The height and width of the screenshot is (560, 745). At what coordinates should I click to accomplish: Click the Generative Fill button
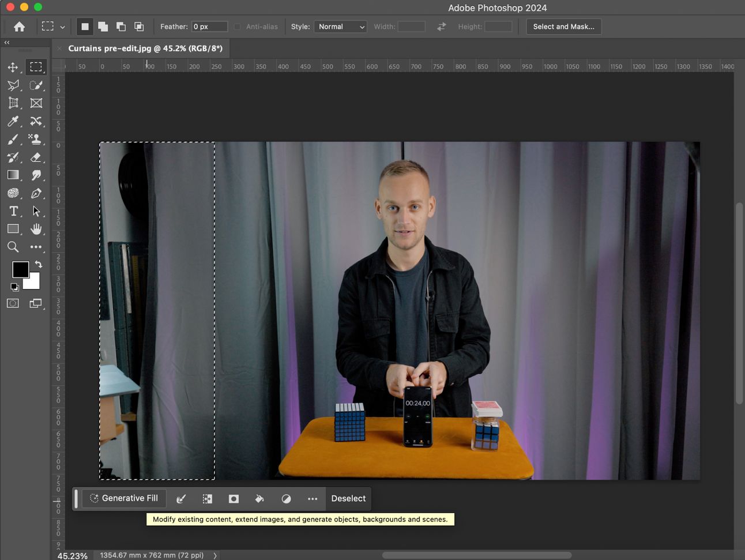[x=124, y=498]
